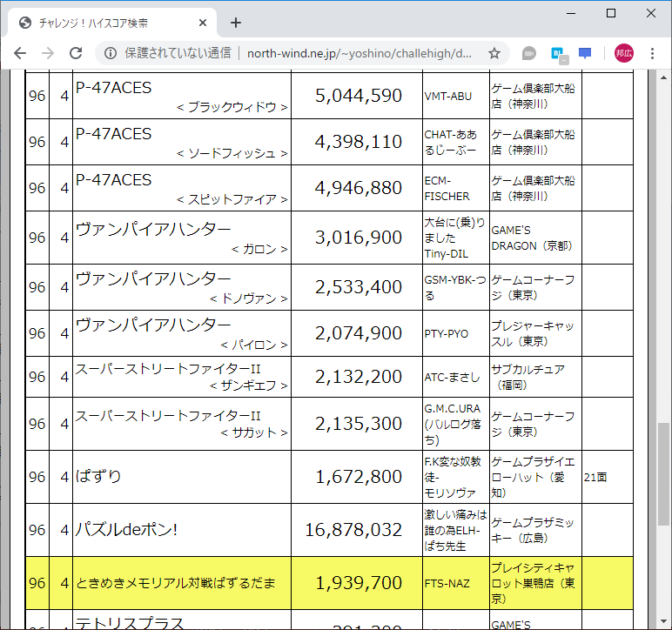Select the score 3,016,900
This screenshot has width=672, height=630.
pyautogui.click(x=359, y=238)
